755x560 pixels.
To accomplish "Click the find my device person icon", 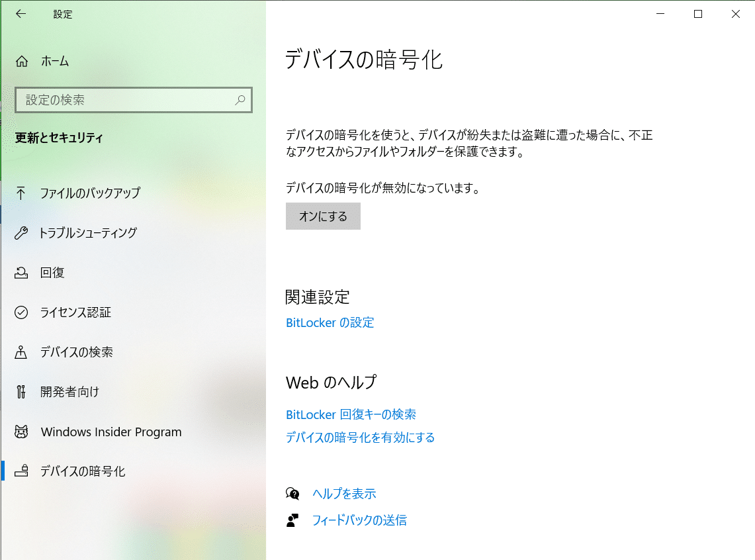I will [21, 352].
